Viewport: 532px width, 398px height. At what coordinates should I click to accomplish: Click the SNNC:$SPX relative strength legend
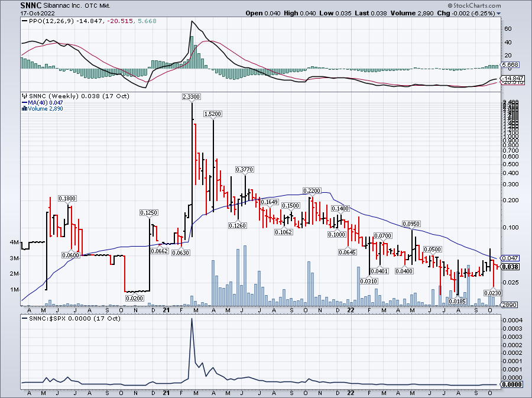pyautogui.click(x=72, y=319)
